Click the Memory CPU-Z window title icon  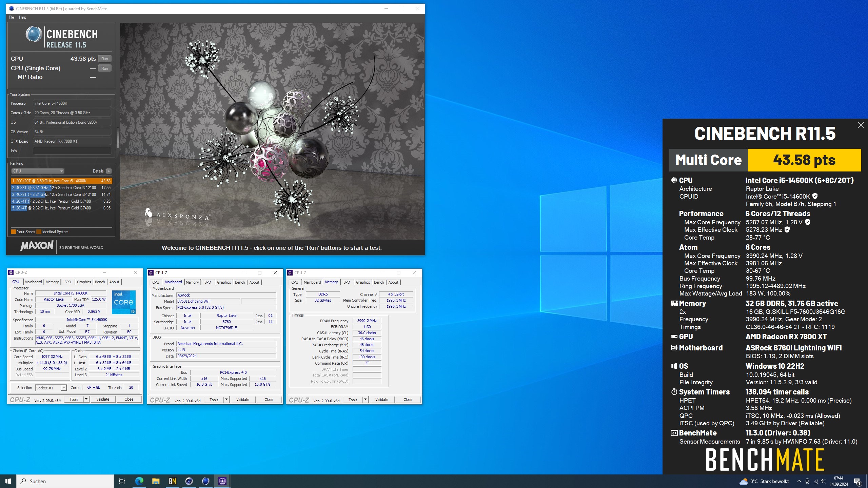click(290, 273)
